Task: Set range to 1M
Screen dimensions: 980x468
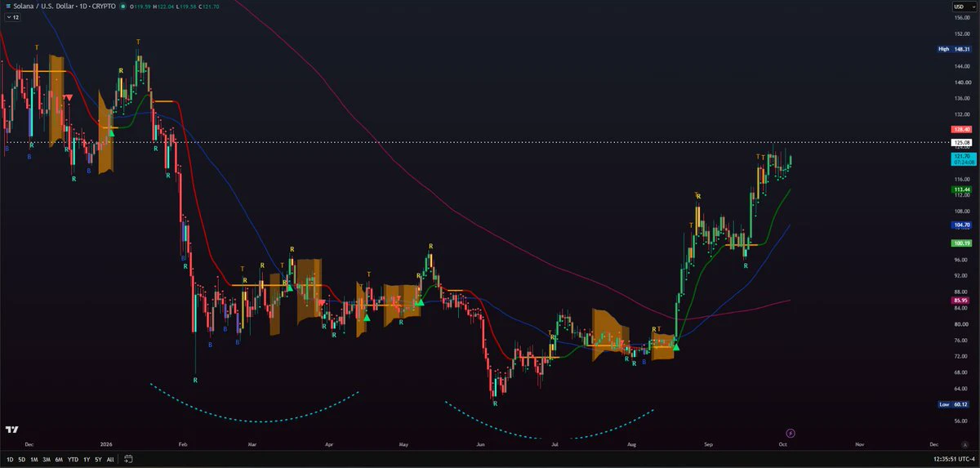Action: pyautogui.click(x=34, y=459)
